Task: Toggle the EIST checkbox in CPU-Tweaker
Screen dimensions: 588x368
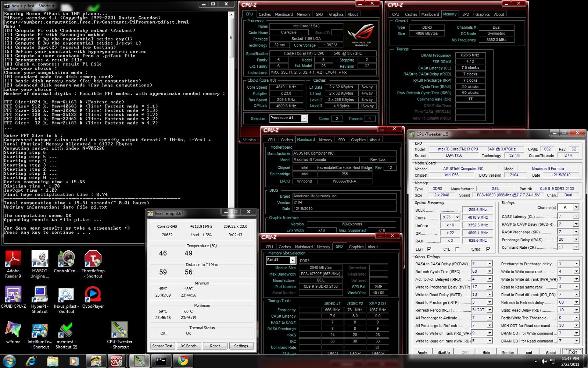Action: pos(429,249)
